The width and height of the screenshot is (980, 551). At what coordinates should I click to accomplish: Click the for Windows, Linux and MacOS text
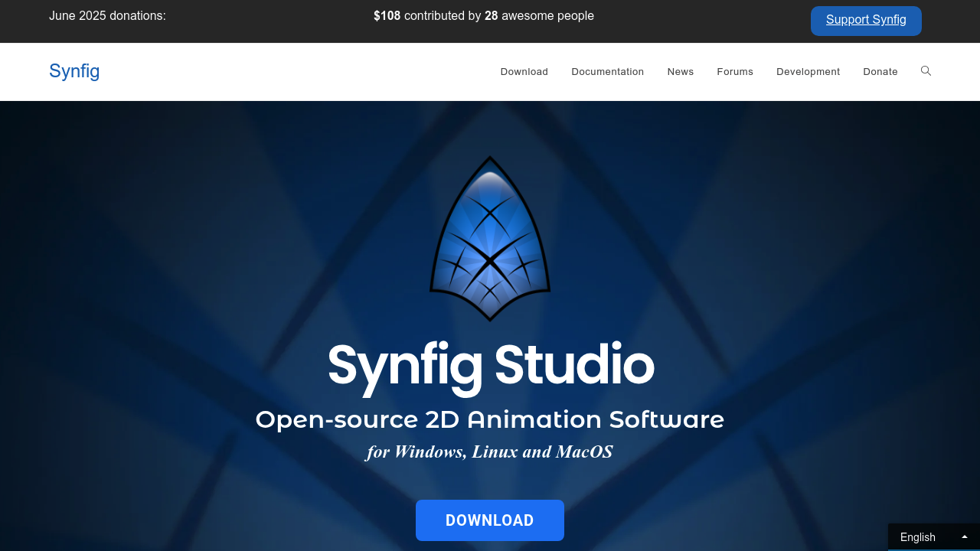(489, 452)
